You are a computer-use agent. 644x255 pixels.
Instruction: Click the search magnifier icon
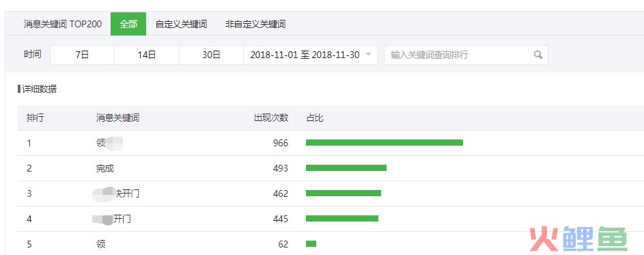[538, 55]
